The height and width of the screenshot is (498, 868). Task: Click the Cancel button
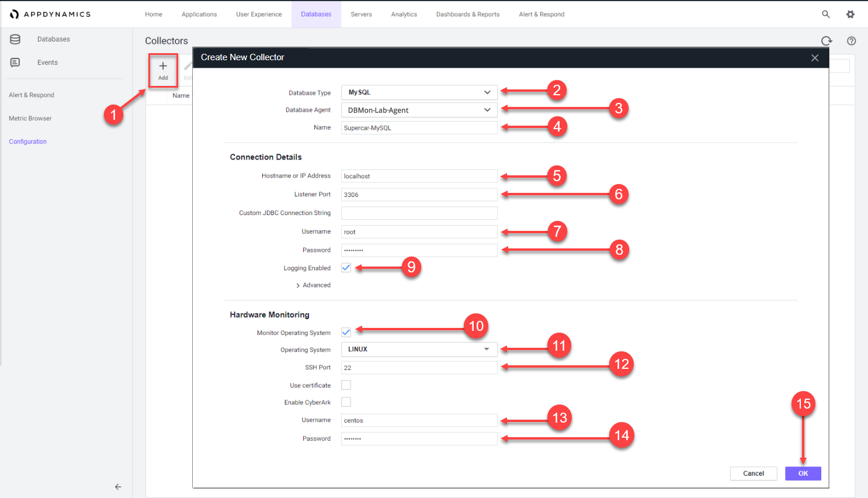coord(754,473)
